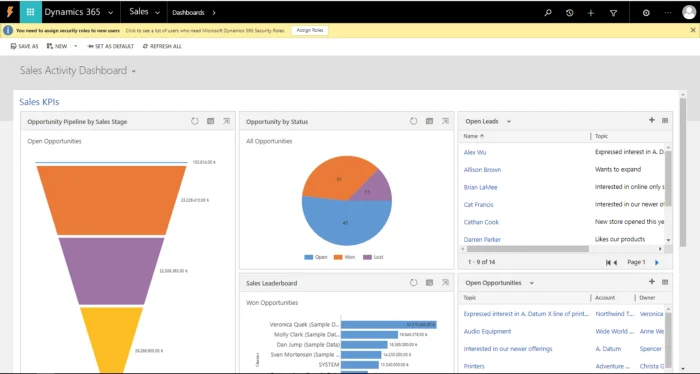Refresh the Opportunity by Status chart
The height and width of the screenshot is (374, 700).
(413, 121)
